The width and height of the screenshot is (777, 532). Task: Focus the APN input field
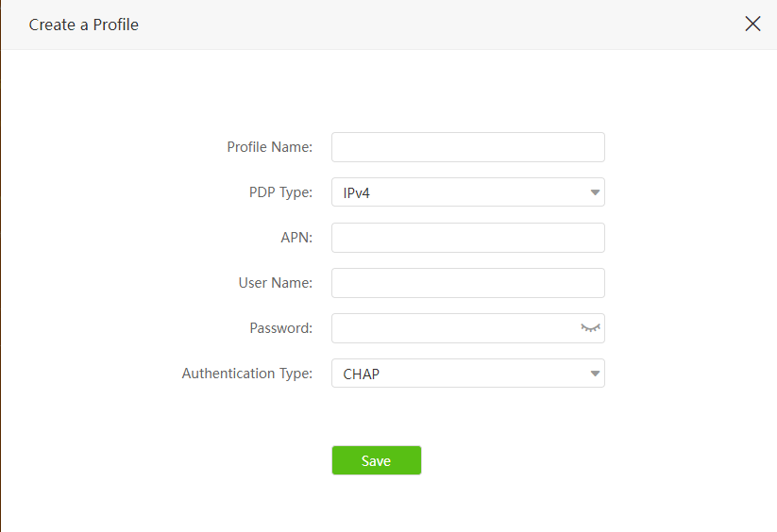(x=467, y=238)
